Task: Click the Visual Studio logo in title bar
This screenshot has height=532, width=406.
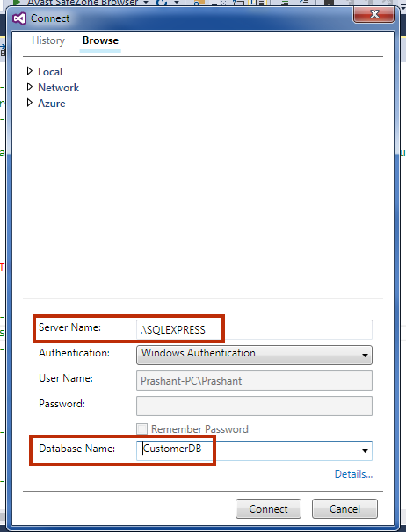Action: pos(19,18)
